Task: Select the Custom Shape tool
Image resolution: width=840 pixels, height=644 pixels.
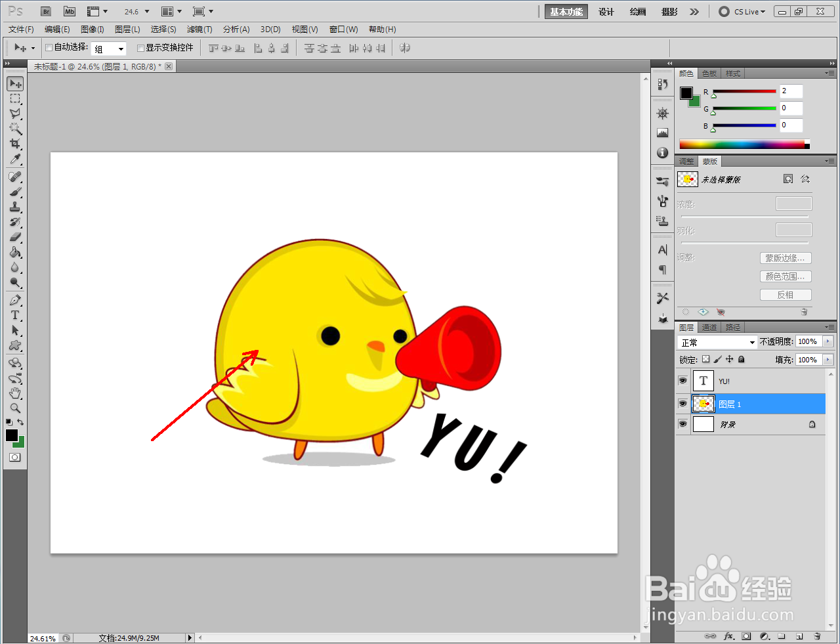Action: coord(15,345)
